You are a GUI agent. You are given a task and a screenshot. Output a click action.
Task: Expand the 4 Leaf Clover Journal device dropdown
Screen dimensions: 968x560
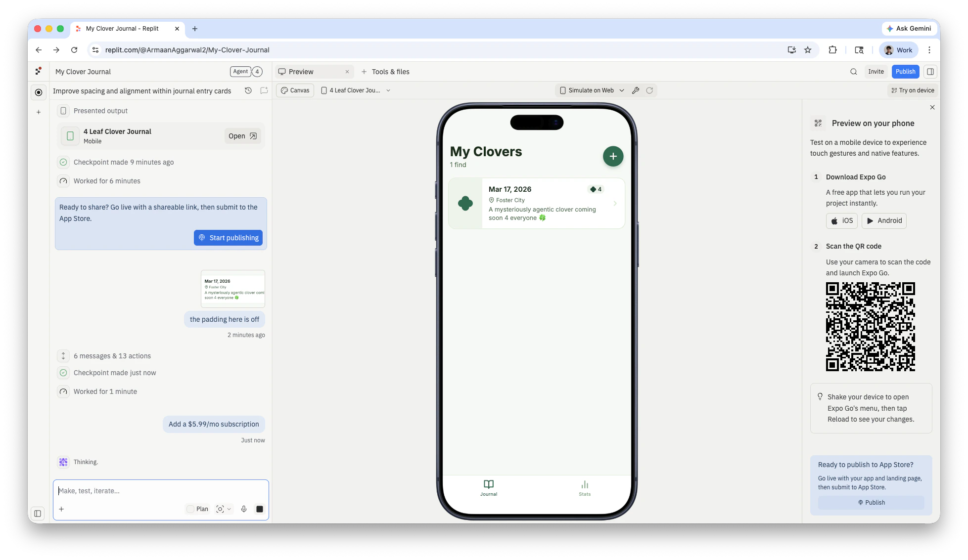click(x=389, y=90)
